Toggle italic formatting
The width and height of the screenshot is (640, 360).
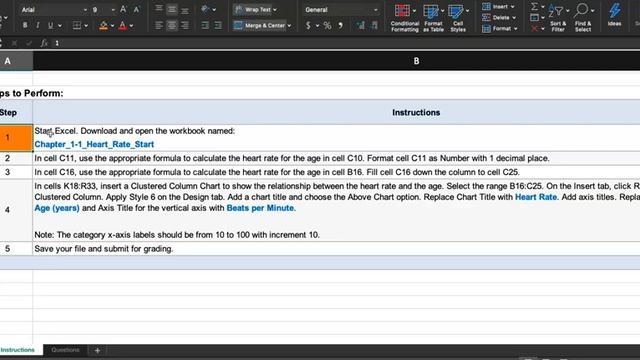point(38,25)
